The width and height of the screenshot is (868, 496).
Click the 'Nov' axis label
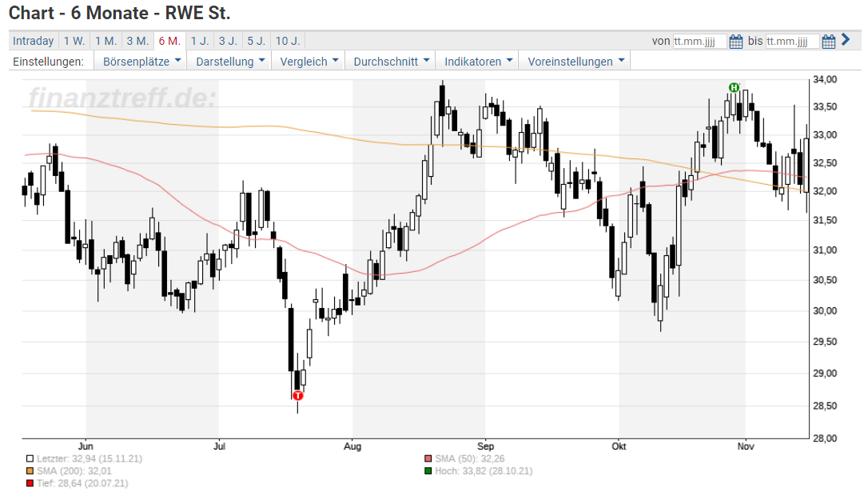[x=746, y=446]
